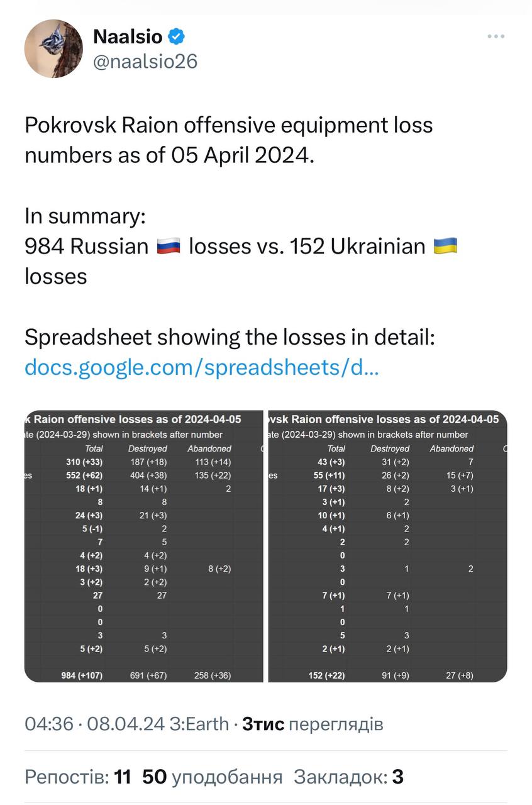Open the docs.google.com spreadsheet link

point(201,367)
